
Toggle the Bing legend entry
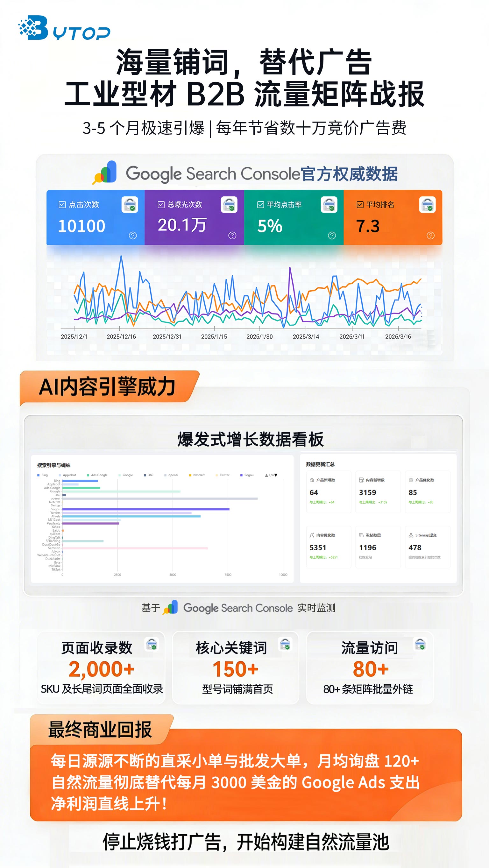click(x=42, y=475)
